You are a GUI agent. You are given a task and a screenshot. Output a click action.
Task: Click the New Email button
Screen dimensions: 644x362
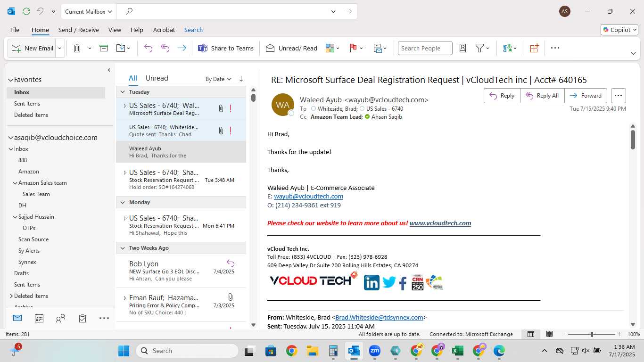tap(33, 48)
